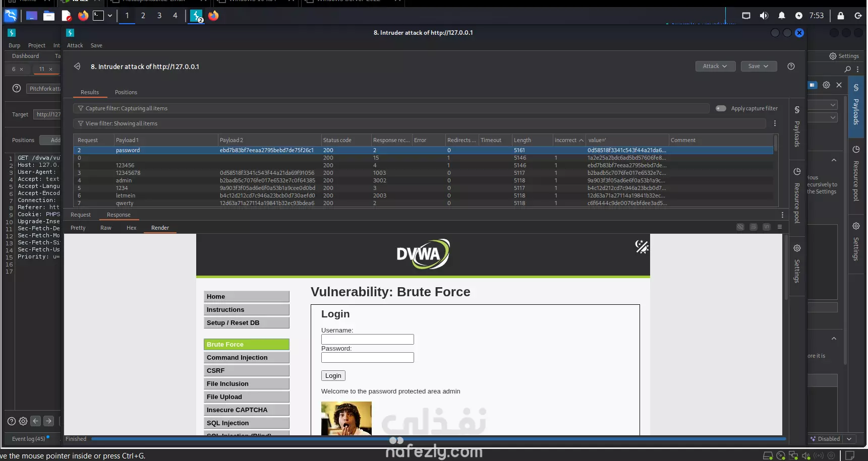Image resolution: width=868 pixels, height=461 pixels.
Task: Open the terminal emulator from the panel
Action: tap(98, 16)
